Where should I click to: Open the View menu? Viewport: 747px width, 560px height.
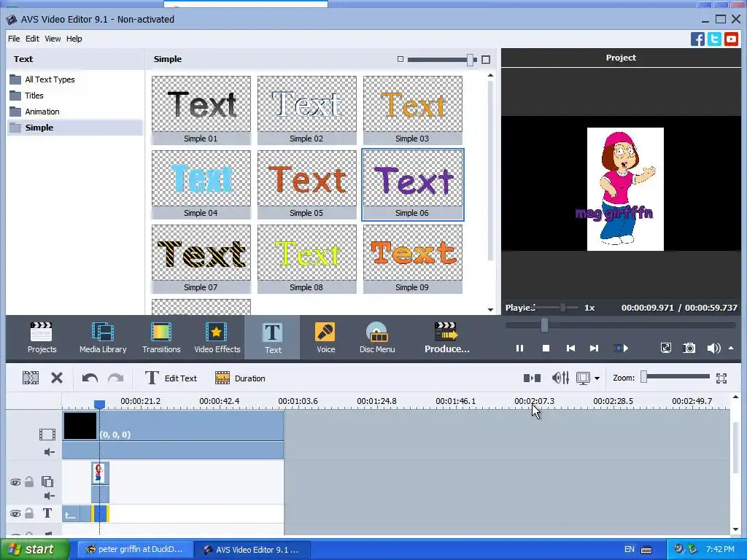[x=53, y=39]
